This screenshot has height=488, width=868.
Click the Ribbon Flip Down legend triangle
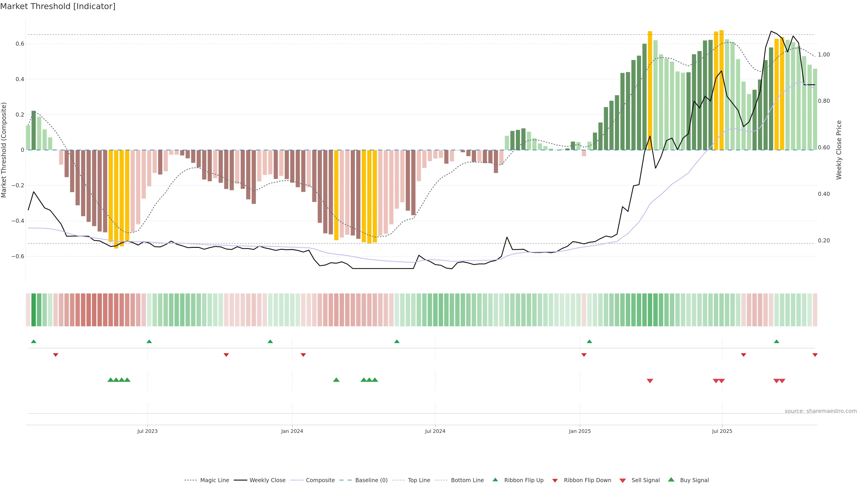(x=555, y=481)
